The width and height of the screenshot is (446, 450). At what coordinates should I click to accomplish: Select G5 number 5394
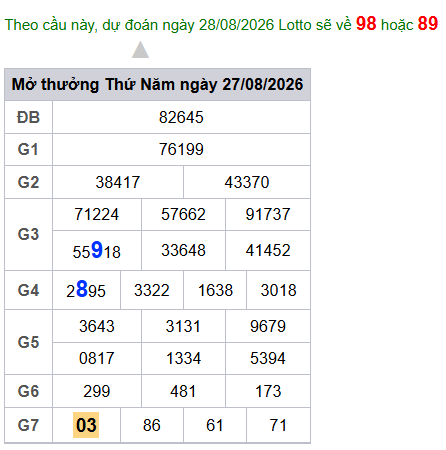[268, 358]
